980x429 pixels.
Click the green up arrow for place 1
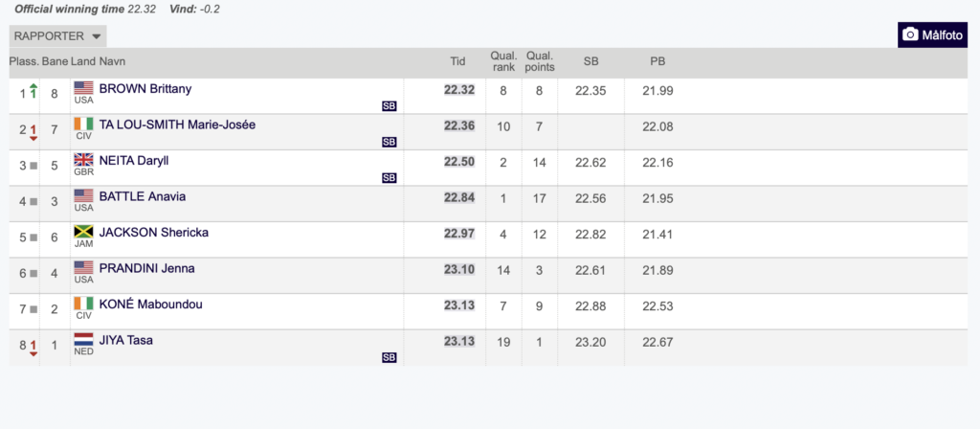click(x=33, y=91)
